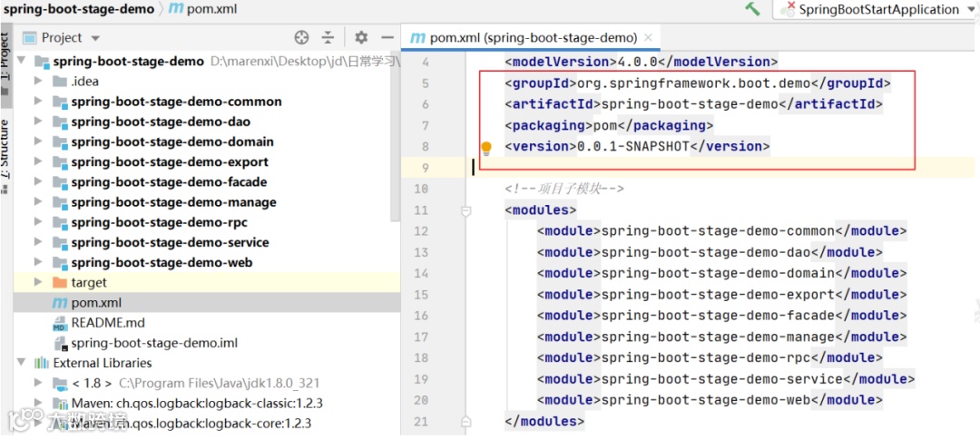
Task: Close the pom.xml editor tab
Action: (x=648, y=37)
